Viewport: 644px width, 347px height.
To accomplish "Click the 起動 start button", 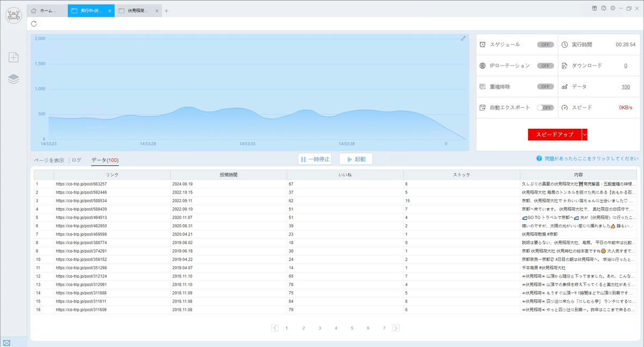I will click(356, 159).
